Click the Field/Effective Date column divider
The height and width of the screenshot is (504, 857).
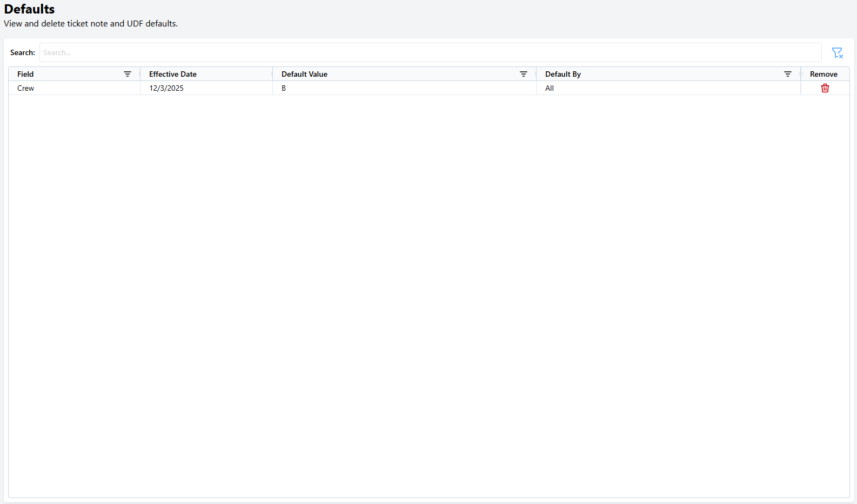[x=140, y=74]
